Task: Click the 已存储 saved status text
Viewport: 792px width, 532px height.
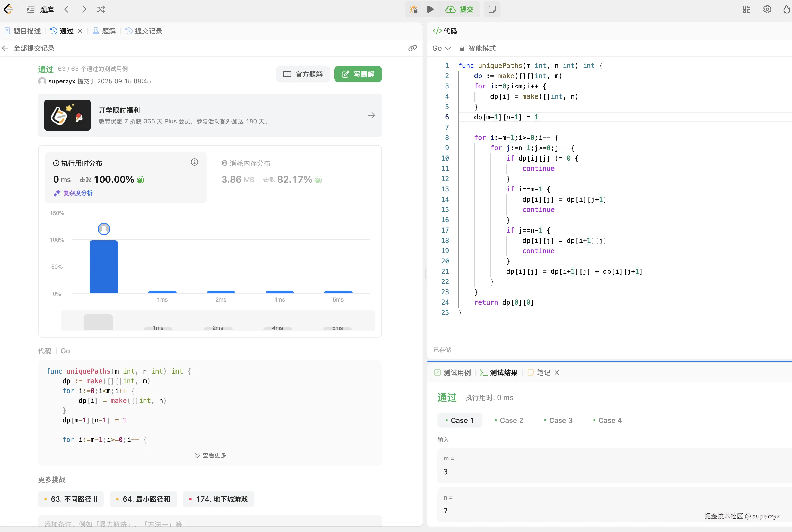Action: pyautogui.click(x=442, y=350)
